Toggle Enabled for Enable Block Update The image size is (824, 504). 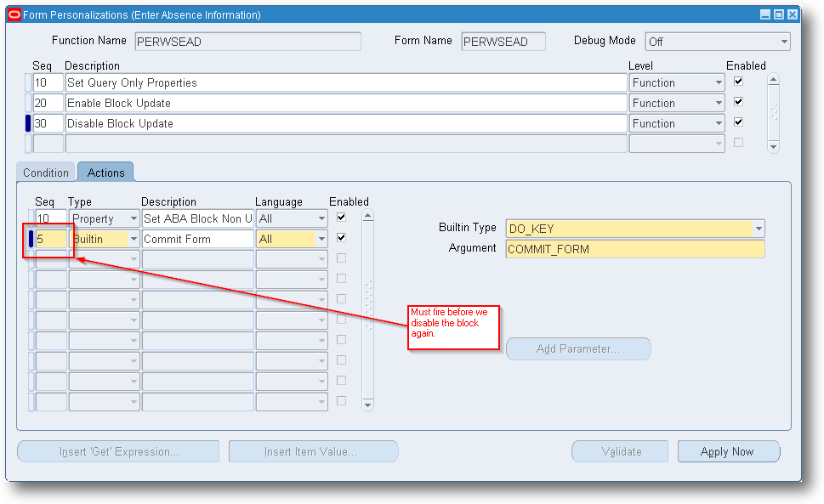[738, 102]
